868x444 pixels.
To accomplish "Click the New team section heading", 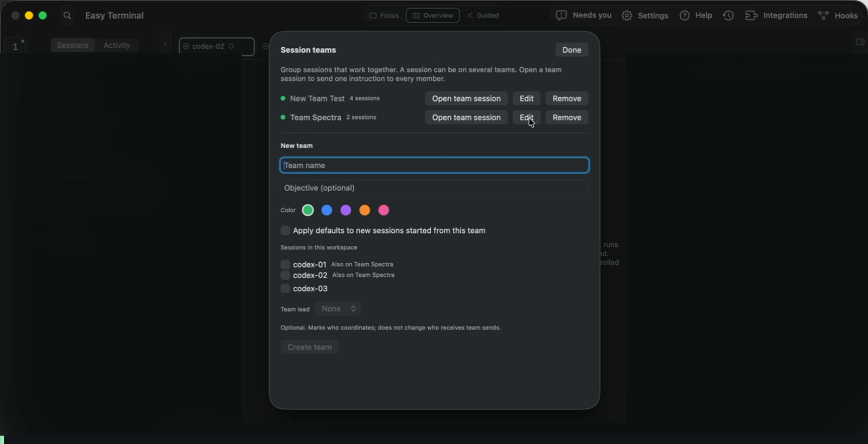I will coord(296,145).
